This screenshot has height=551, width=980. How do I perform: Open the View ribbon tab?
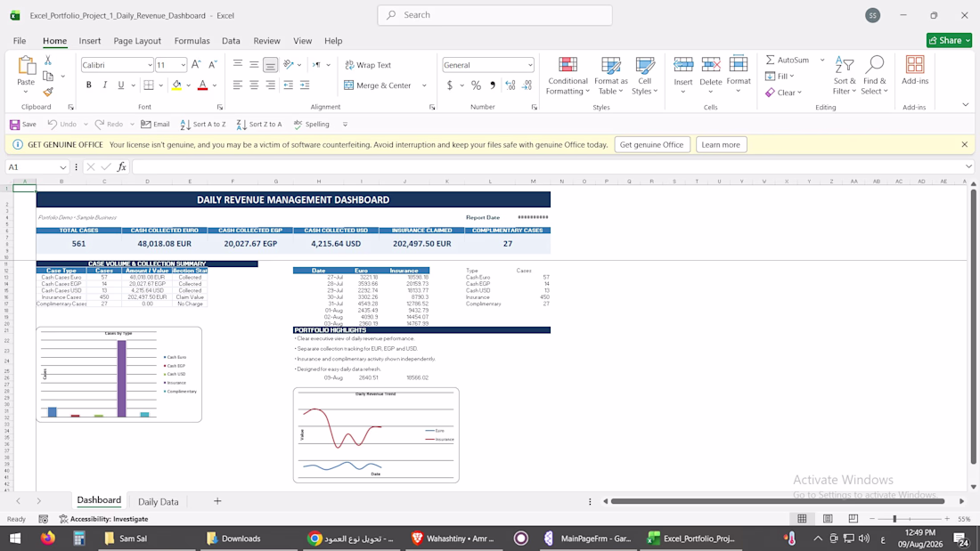303,41
